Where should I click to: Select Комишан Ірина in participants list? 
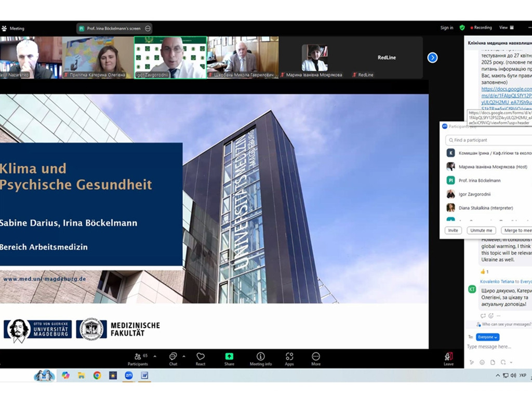coord(488,153)
